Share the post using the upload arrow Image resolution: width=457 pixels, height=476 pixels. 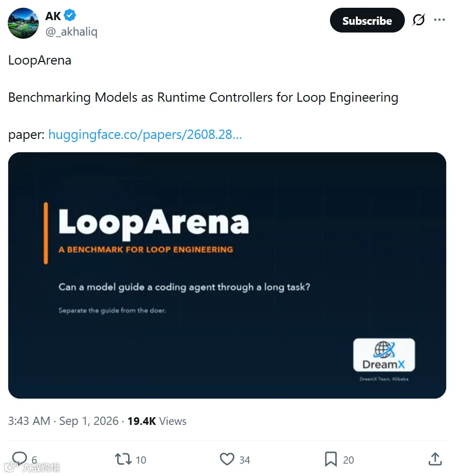pyautogui.click(x=435, y=458)
